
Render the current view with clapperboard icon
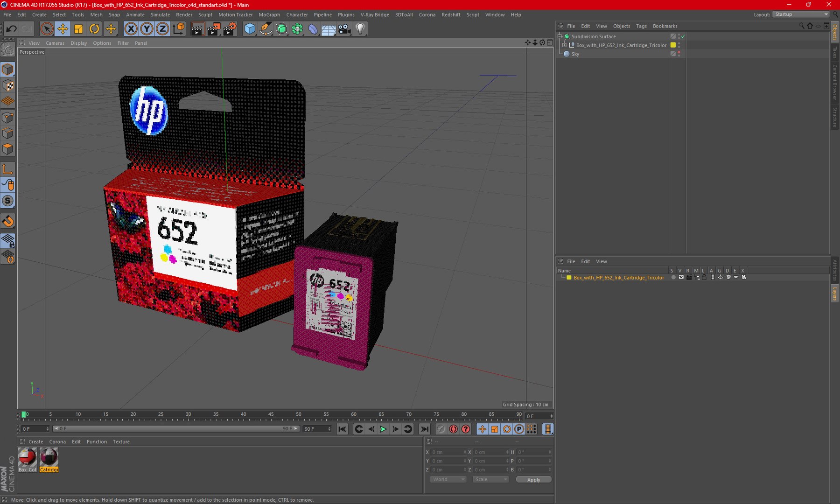click(x=197, y=29)
